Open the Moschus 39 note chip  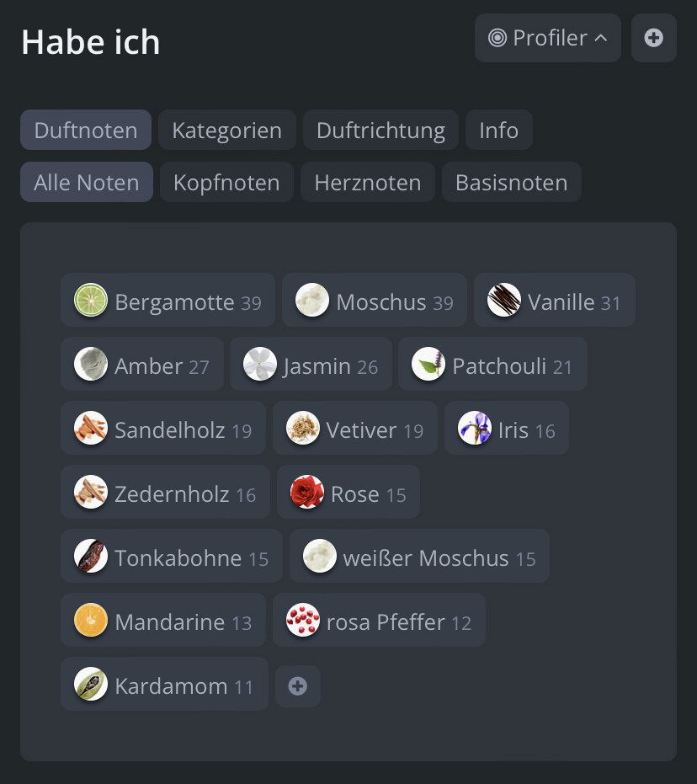tap(375, 300)
